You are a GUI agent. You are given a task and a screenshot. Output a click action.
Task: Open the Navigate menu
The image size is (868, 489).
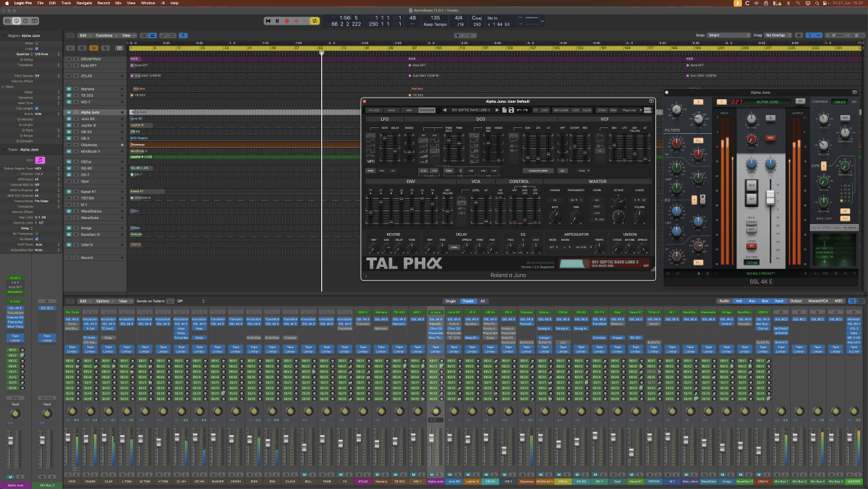84,4
